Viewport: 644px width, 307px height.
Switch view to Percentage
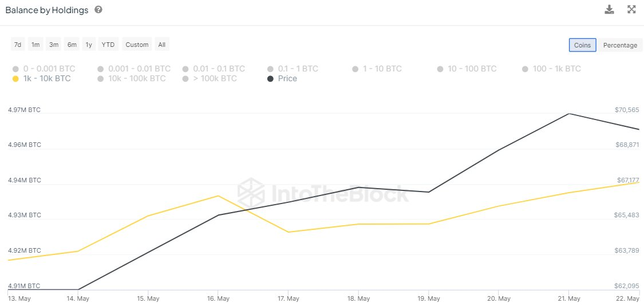[620, 45]
